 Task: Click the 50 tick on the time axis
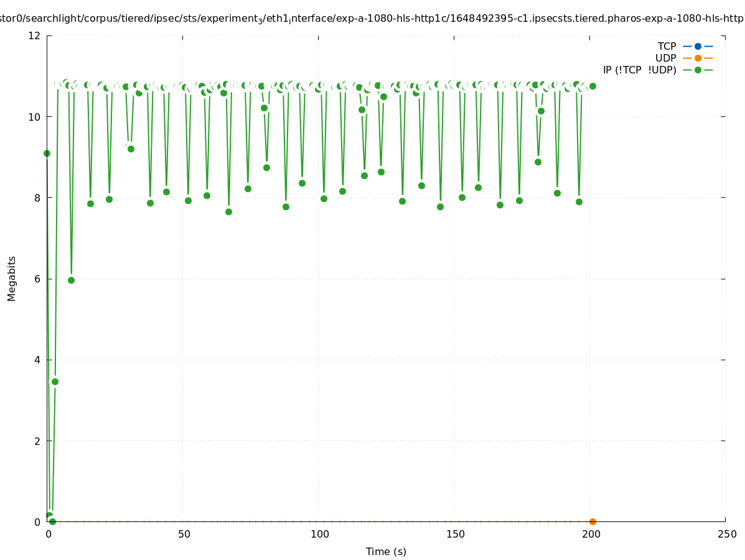(184, 534)
